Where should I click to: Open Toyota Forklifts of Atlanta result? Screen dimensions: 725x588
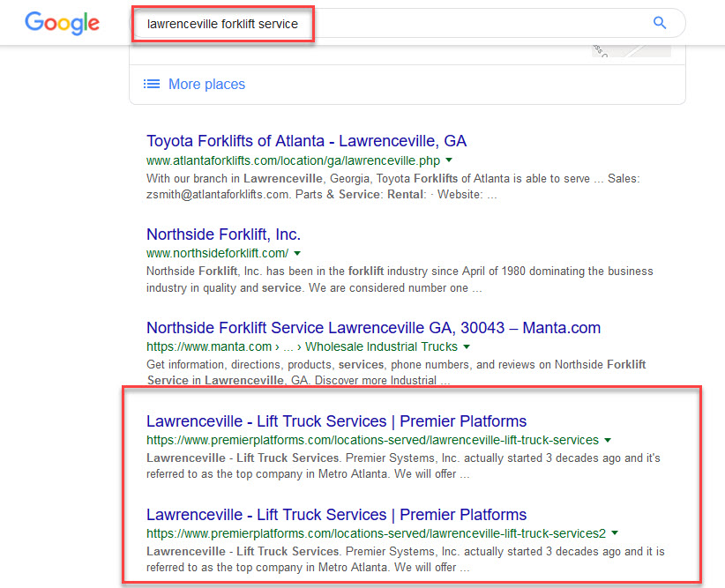tap(307, 141)
